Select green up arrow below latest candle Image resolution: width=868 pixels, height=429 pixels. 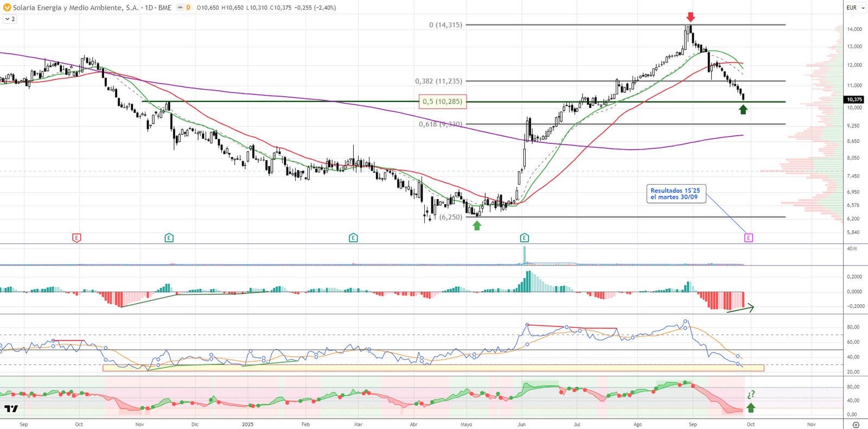743,110
